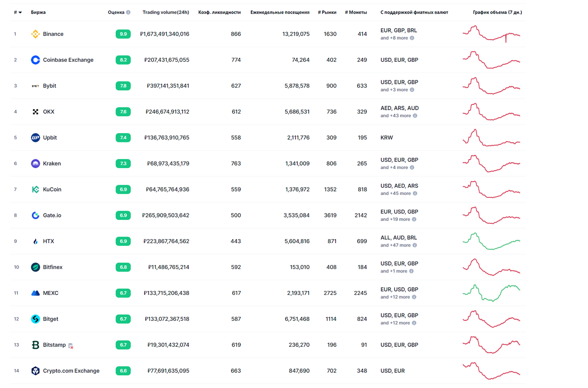Sort by # Монеты column header

coord(356,12)
